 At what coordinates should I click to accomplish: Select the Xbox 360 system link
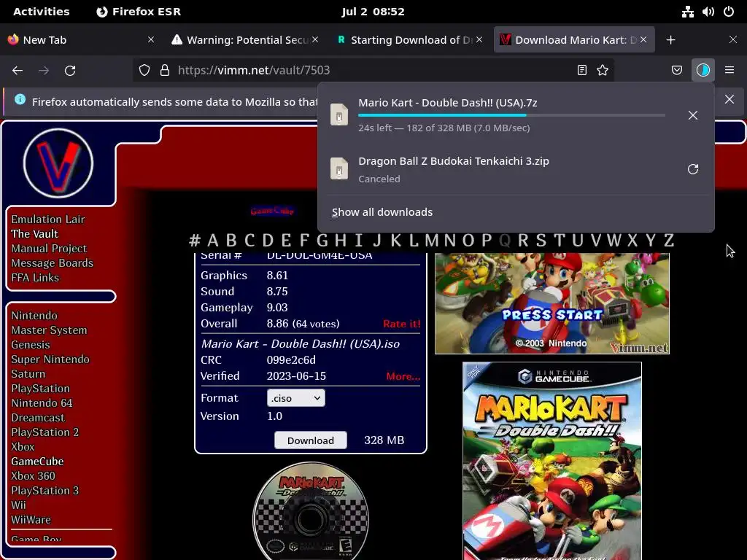point(34,476)
